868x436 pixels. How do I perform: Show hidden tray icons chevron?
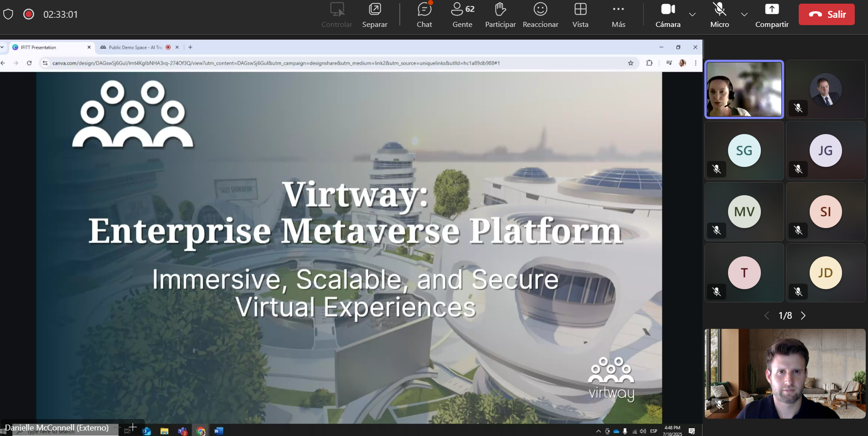coord(598,431)
